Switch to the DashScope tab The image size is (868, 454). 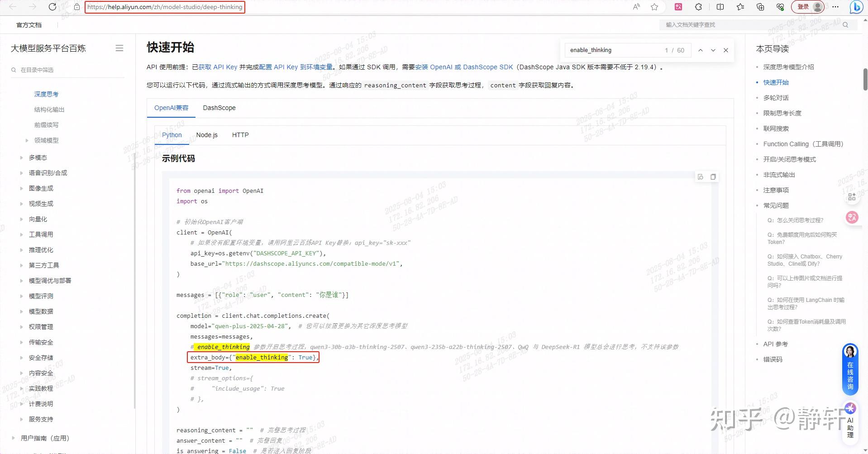(x=219, y=108)
